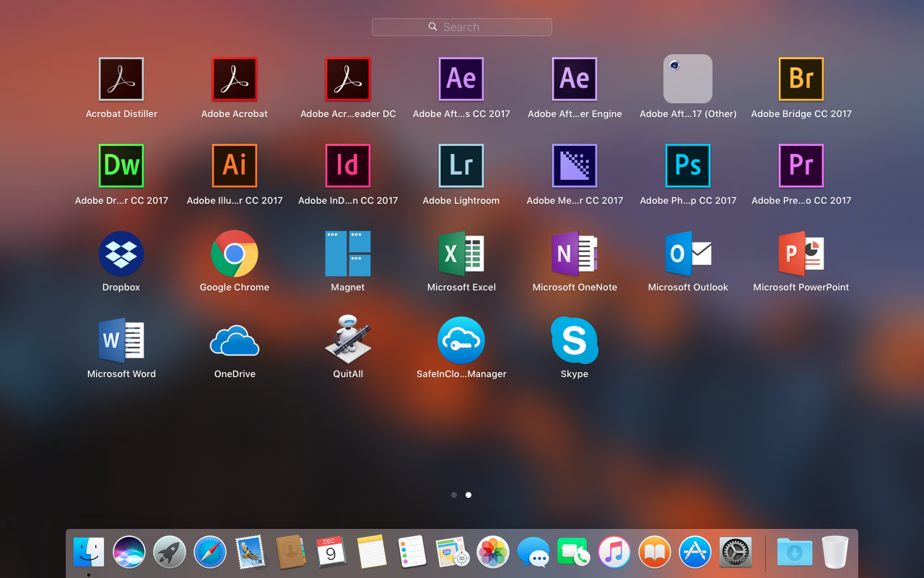Open Adobe After Effects Render Engine
The image size is (924, 578).
click(x=575, y=79)
